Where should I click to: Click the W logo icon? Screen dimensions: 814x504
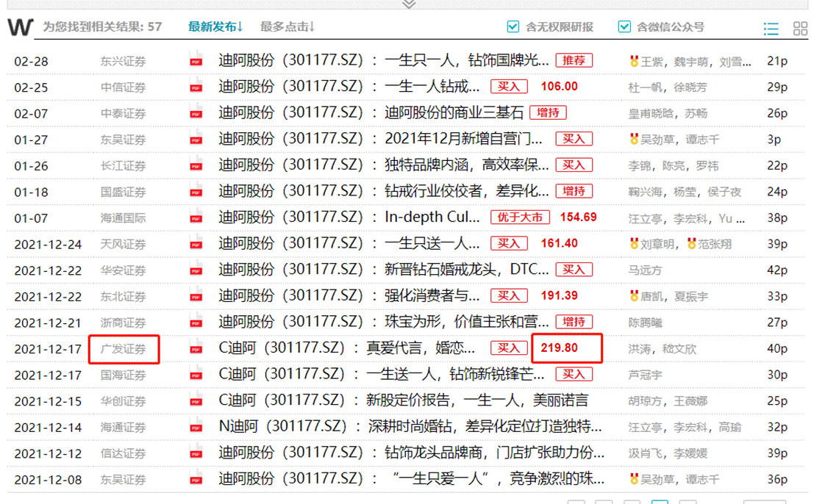pos(21,27)
